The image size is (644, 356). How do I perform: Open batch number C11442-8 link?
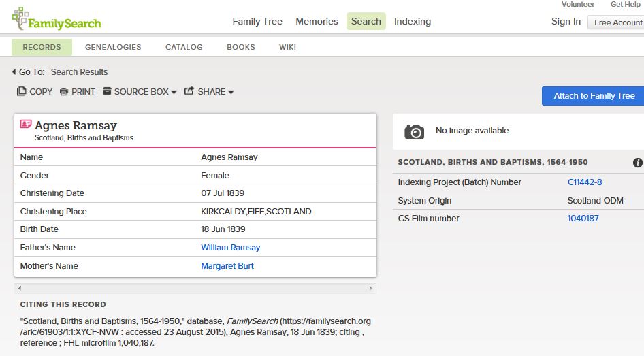[584, 182]
